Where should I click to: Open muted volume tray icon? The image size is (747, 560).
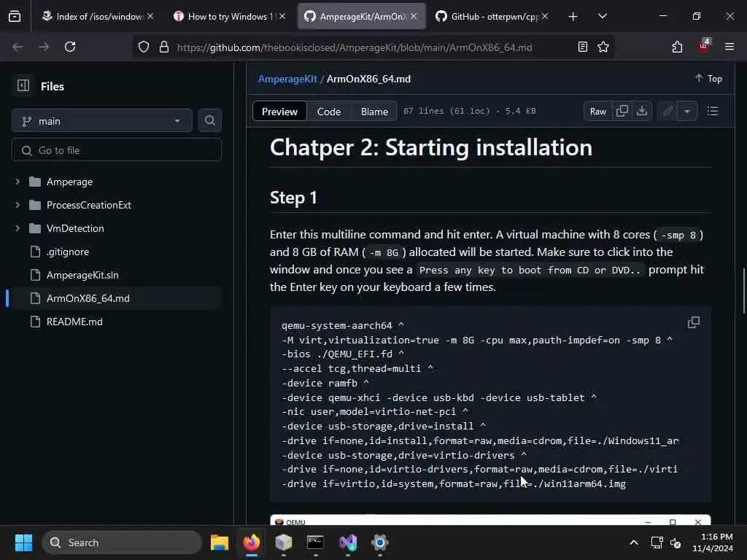pyautogui.click(x=675, y=542)
